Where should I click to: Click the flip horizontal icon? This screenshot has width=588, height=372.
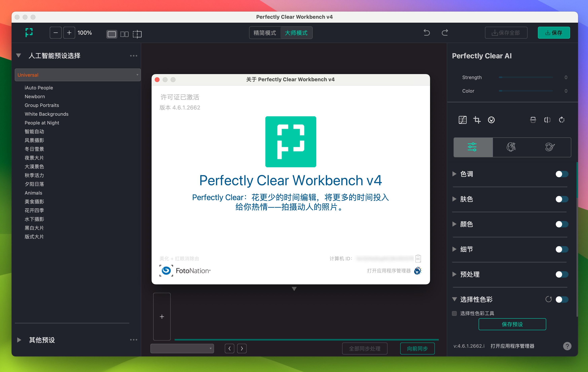[x=547, y=120]
